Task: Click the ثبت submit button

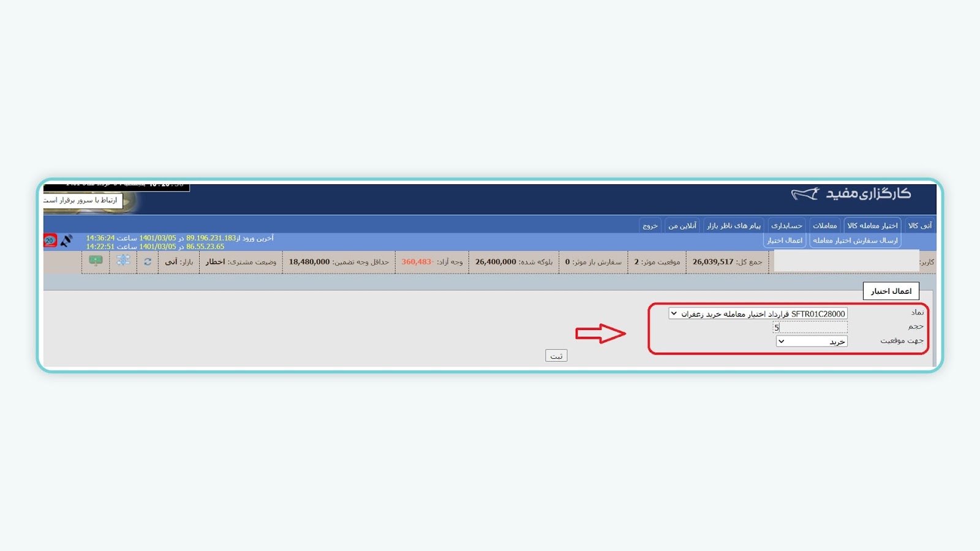Action: coord(556,356)
